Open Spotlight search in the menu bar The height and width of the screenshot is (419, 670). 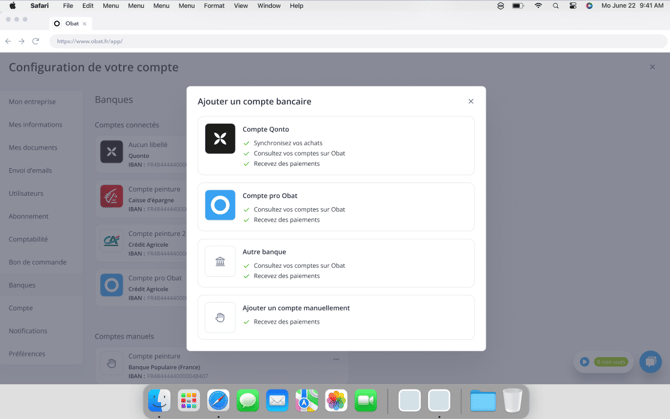pos(556,6)
